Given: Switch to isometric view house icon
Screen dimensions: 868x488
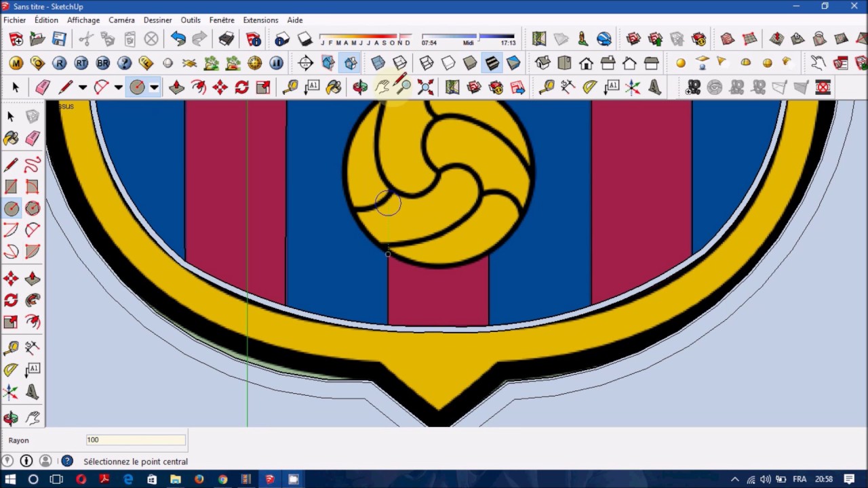Looking at the screenshot, I should [x=542, y=63].
